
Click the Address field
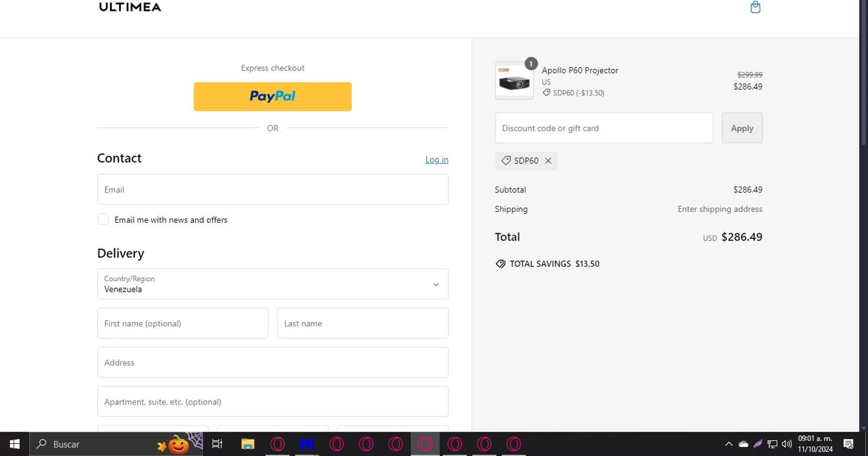point(273,362)
